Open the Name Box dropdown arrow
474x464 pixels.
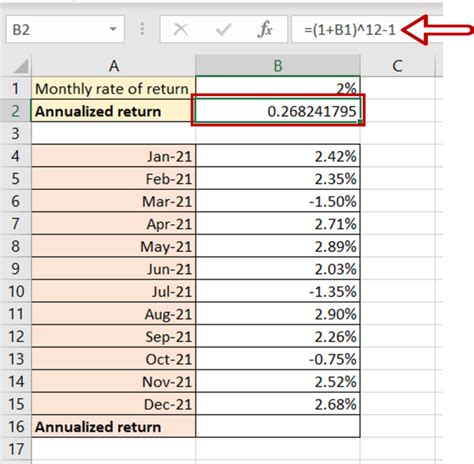[113, 29]
